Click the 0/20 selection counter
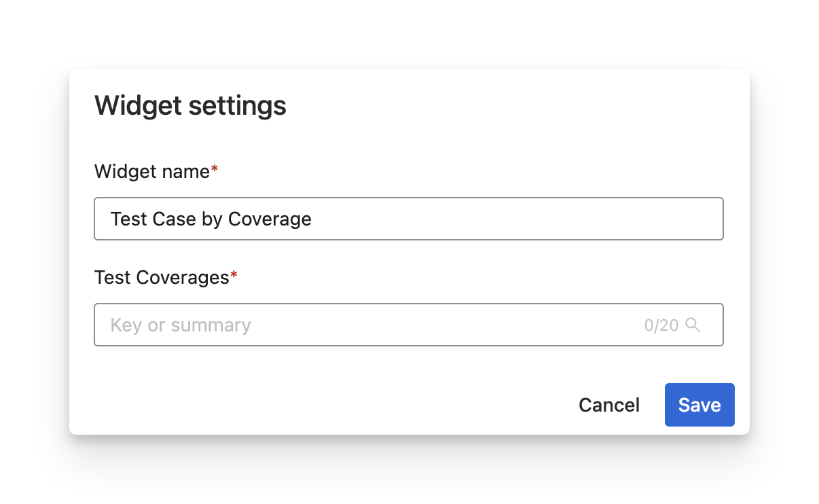Image resolution: width=819 pixels, height=504 pixels. coord(661,325)
